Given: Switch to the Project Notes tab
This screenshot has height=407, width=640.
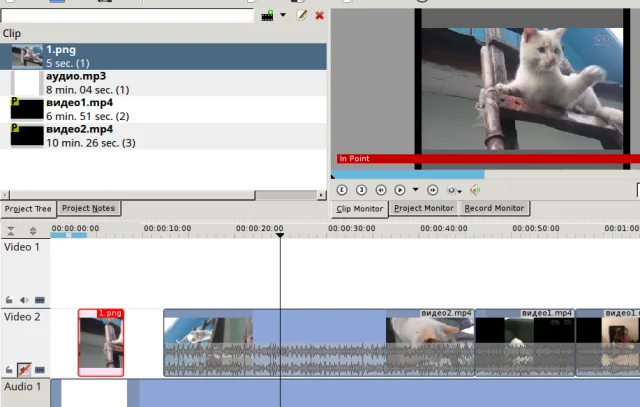Looking at the screenshot, I should point(89,208).
